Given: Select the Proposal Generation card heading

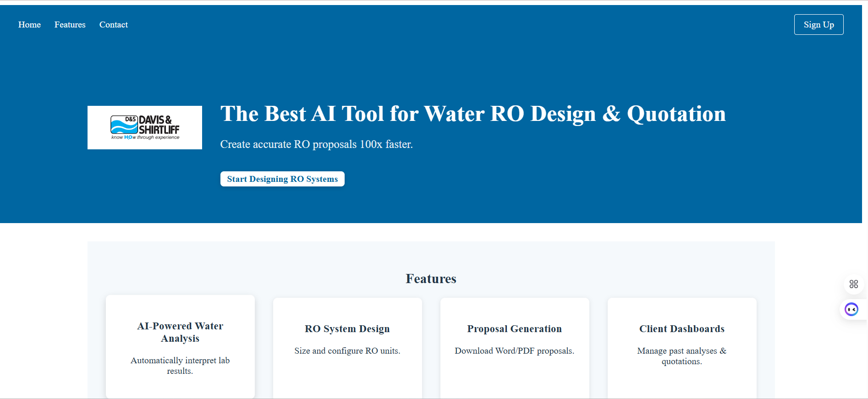Looking at the screenshot, I should pos(514,329).
